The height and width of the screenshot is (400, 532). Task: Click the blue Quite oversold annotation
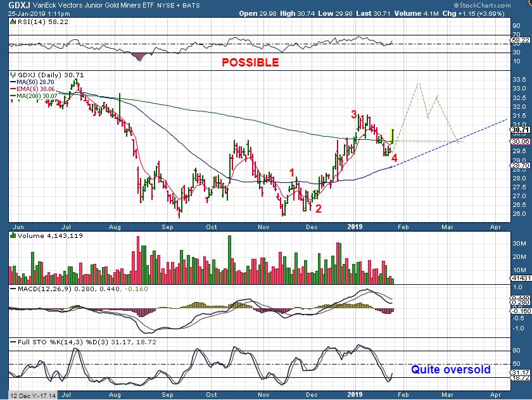pos(451,369)
